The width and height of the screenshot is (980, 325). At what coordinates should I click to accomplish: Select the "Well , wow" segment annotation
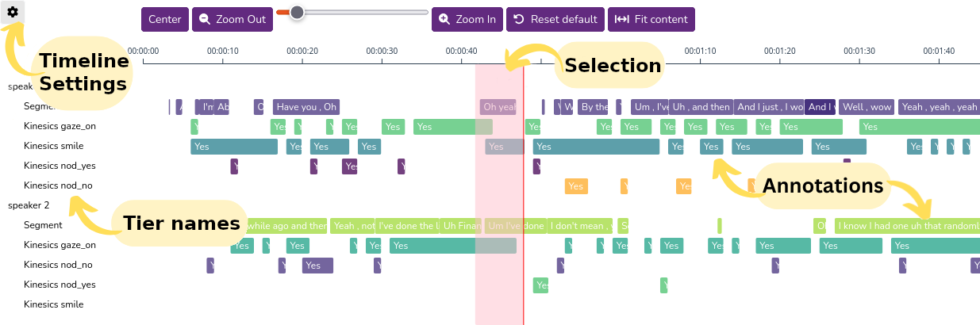point(867,107)
